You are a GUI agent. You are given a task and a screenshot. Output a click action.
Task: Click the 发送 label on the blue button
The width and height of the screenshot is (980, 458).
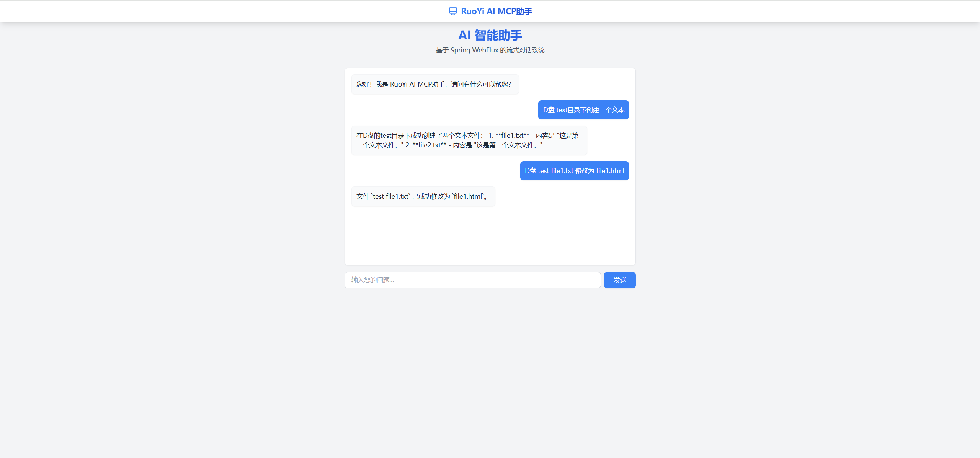[x=619, y=280]
